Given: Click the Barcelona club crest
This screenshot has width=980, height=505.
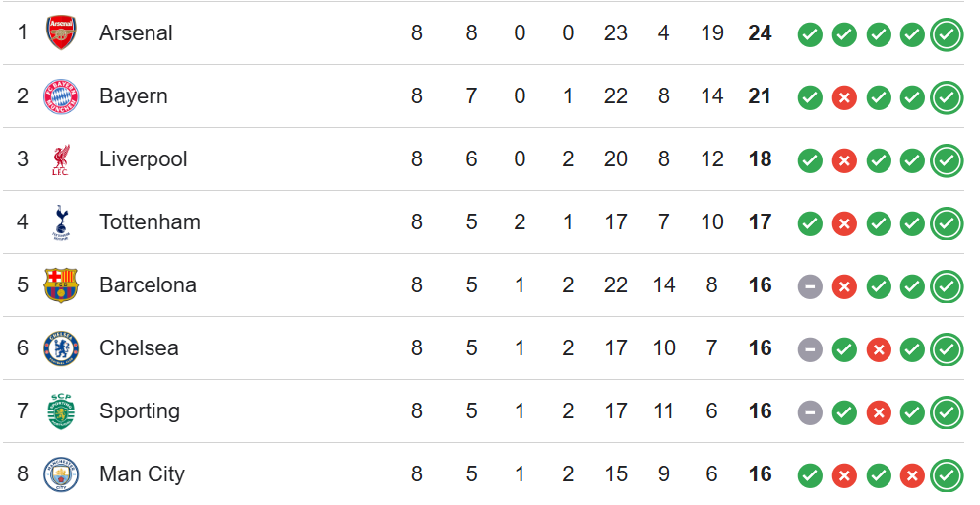Looking at the screenshot, I should coord(61,285).
